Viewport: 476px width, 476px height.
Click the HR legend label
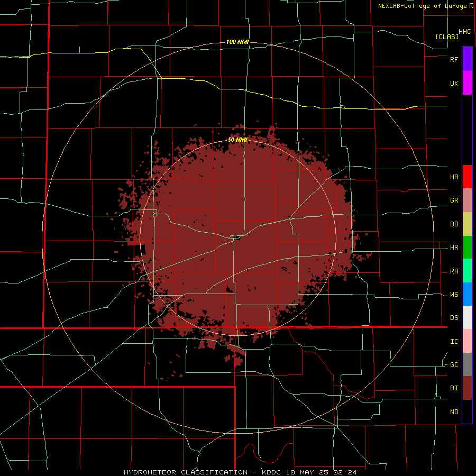(x=454, y=248)
